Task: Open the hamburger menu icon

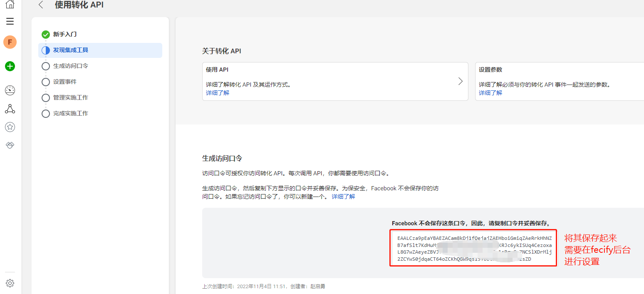Action: click(x=10, y=21)
